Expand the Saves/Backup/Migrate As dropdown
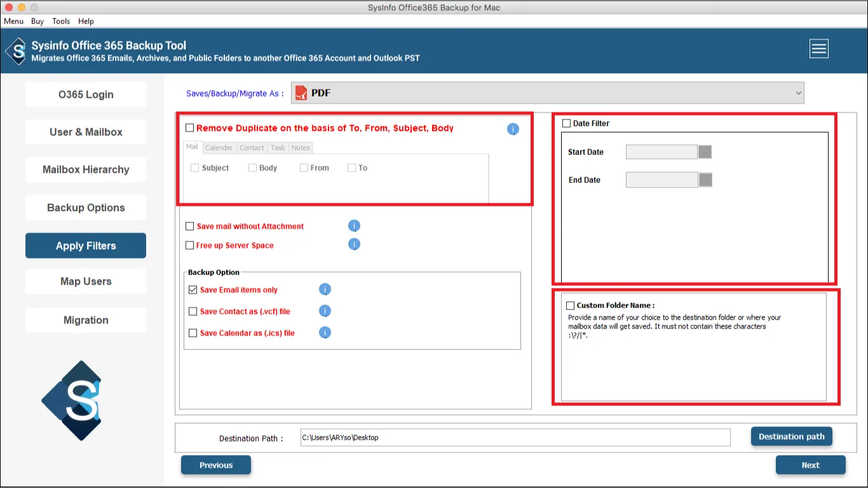Viewport: 868px width, 488px height. 547,93
